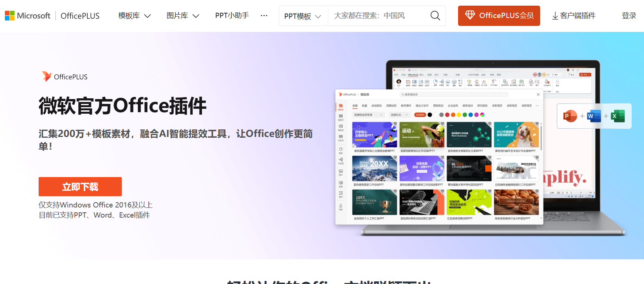Image resolution: width=644 pixels, height=284 pixels.
Task: Expand the 模板库 menu
Action: click(135, 16)
